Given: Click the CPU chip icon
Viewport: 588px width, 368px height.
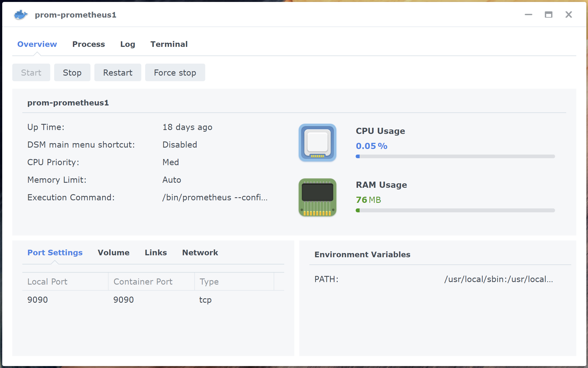Looking at the screenshot, I should 317,143.
